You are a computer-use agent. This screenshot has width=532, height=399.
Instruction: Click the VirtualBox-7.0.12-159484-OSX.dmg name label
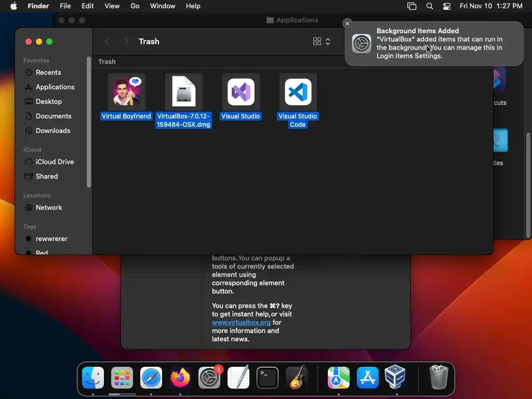pos(183,120)
